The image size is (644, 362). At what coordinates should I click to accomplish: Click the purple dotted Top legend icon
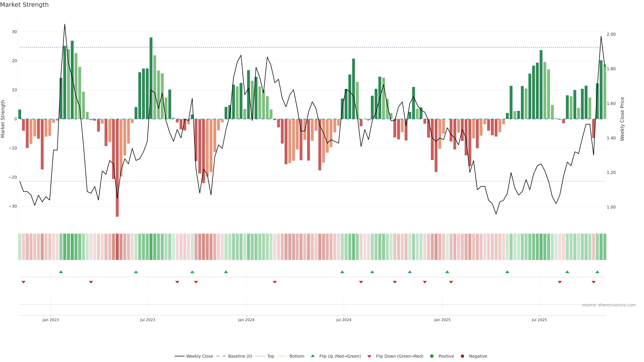pyautogui.click(x=260, y=356)
